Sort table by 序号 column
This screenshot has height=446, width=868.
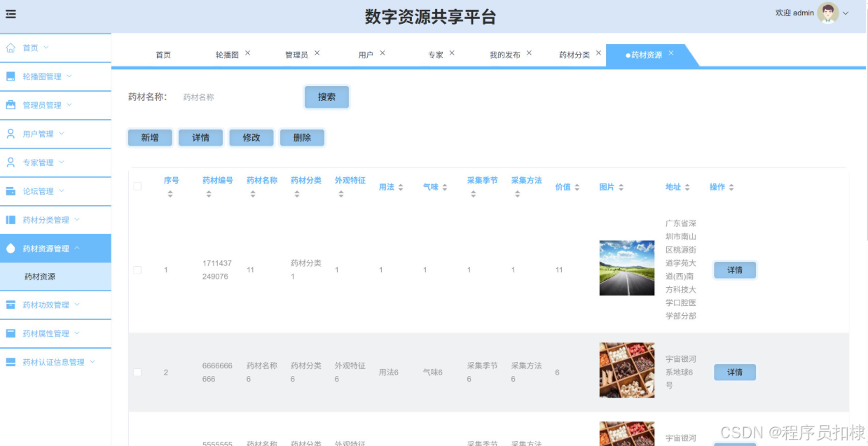click(x=170, y=194)
